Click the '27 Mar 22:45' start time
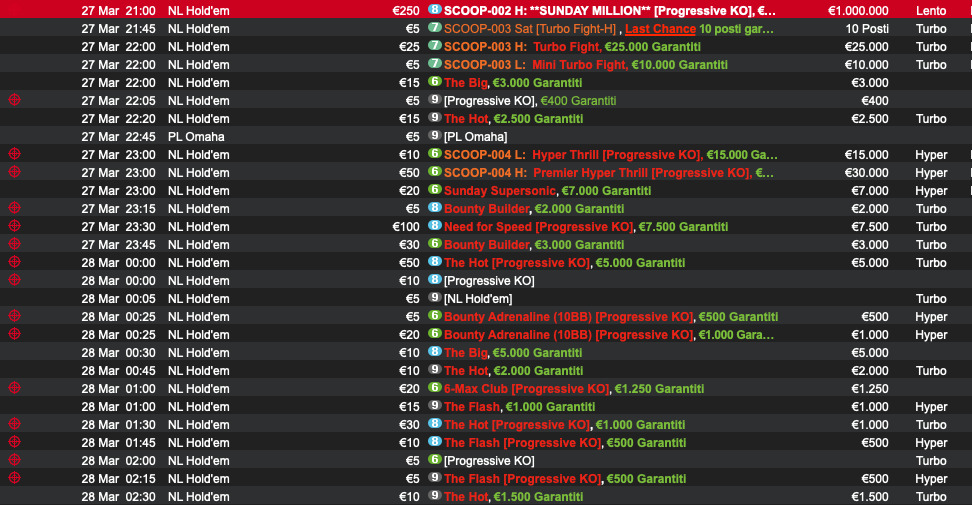This screenshot has height=505, width=972. click(118, 137)
